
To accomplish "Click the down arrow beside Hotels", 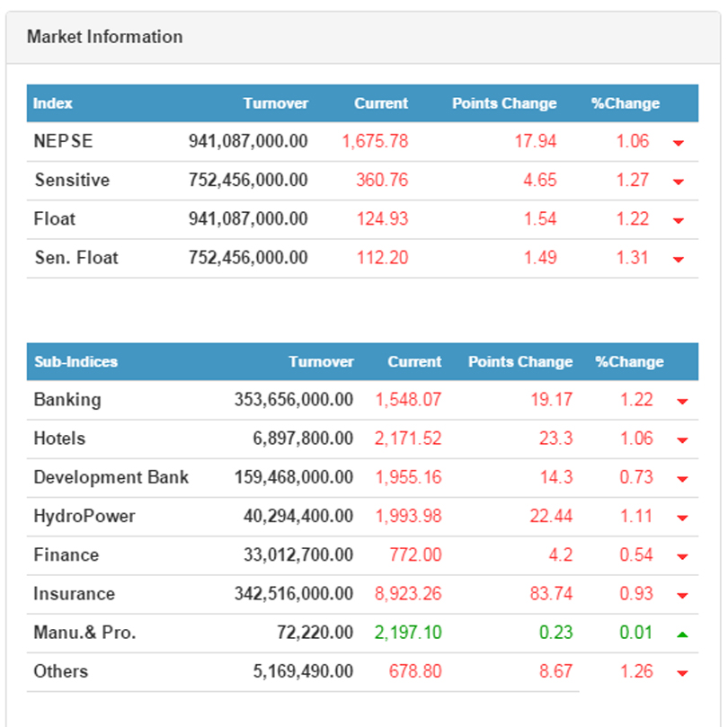I will [682, 439].
